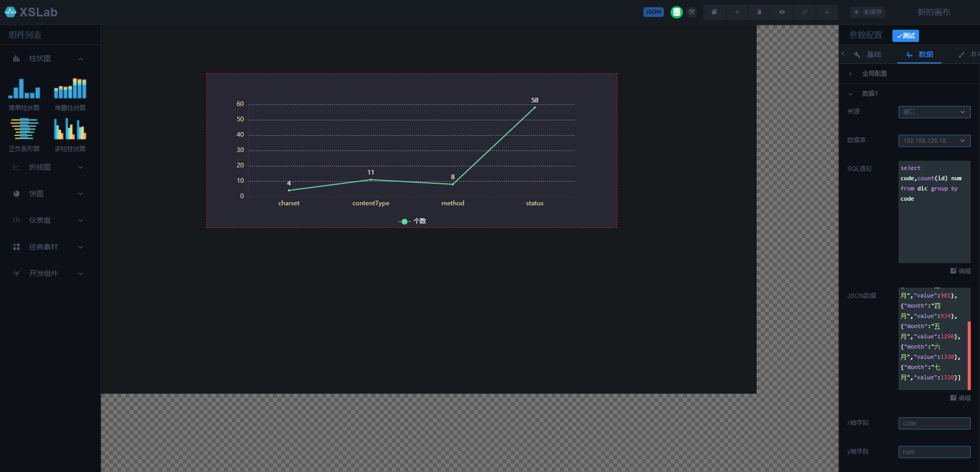The width and height of the screenshot is (980, 472).
Task: Toggle the 个数 legend series in the chart
Action: (412, 221)
